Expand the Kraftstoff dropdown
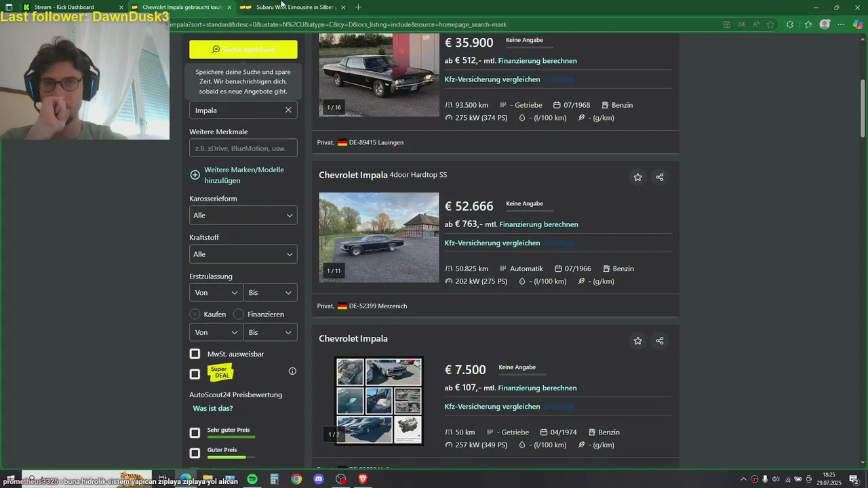868x488 pixels. (243, 254)
